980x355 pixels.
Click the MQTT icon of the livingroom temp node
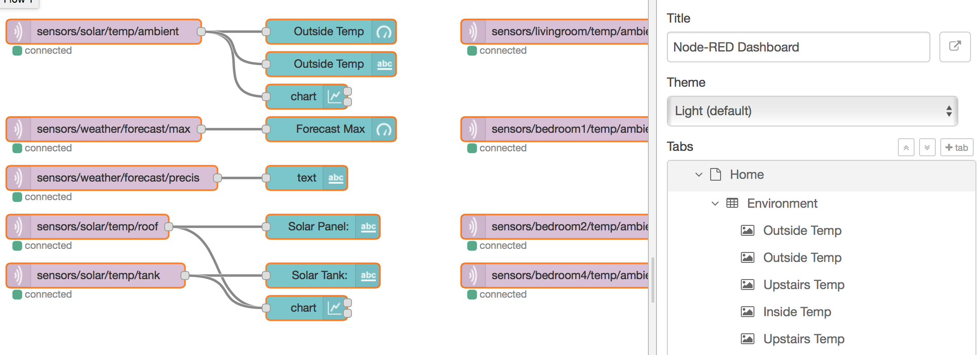click(x=473, y=32)
